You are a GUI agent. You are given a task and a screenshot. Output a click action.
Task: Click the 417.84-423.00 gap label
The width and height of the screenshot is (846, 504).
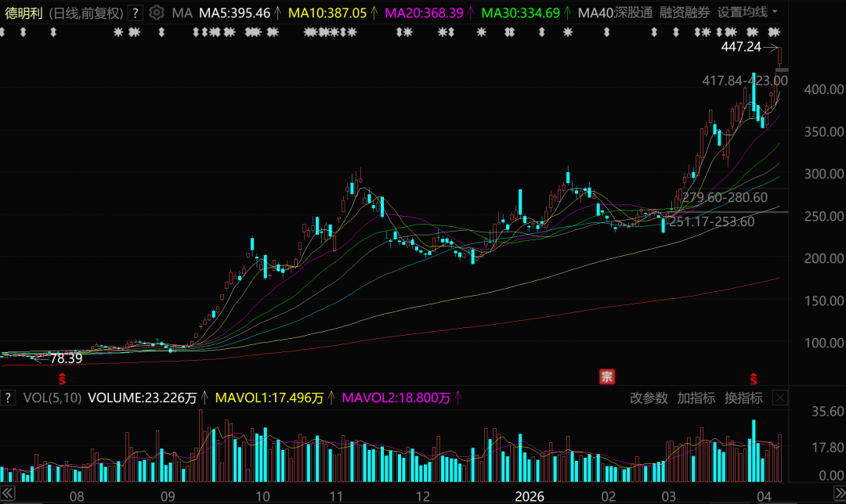click(x=745, y=81)
